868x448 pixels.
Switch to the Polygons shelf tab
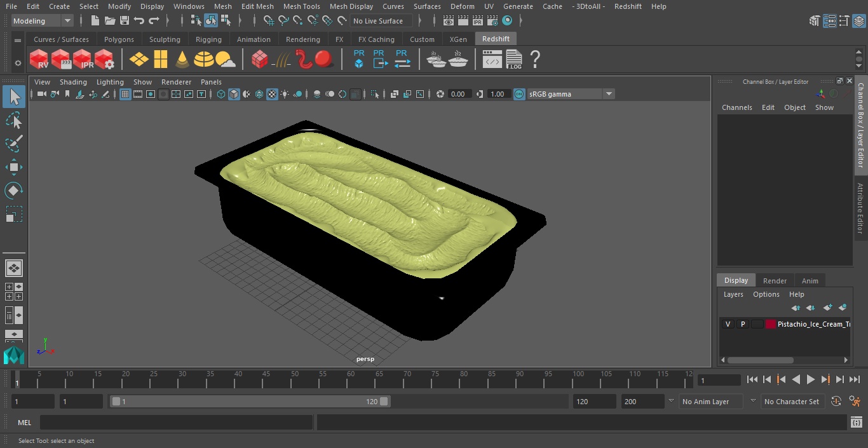click(119, 39)
